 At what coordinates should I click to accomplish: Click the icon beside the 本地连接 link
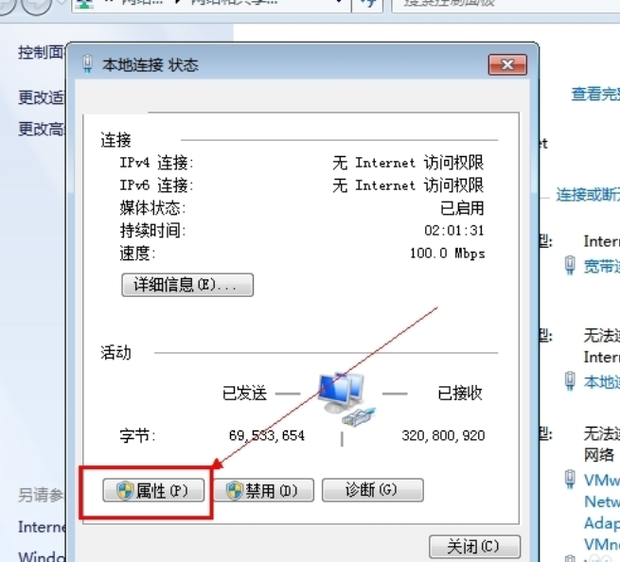[x=570, y=380]
